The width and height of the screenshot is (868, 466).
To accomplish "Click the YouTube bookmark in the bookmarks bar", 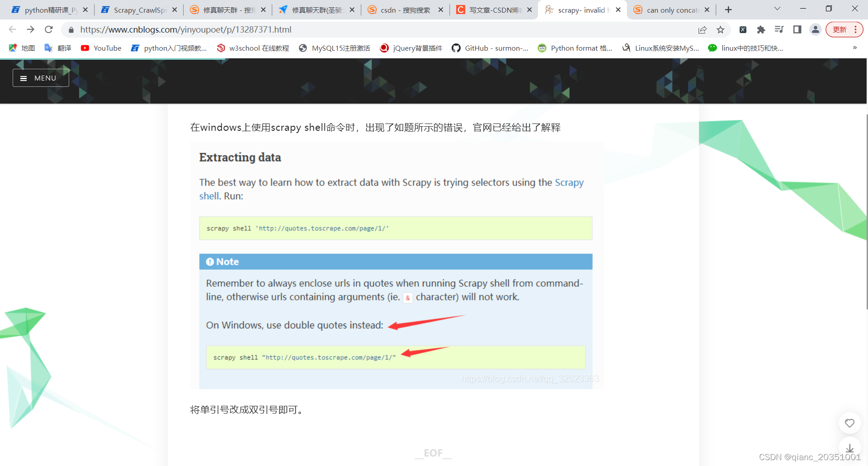I will [x=101, y=48].
